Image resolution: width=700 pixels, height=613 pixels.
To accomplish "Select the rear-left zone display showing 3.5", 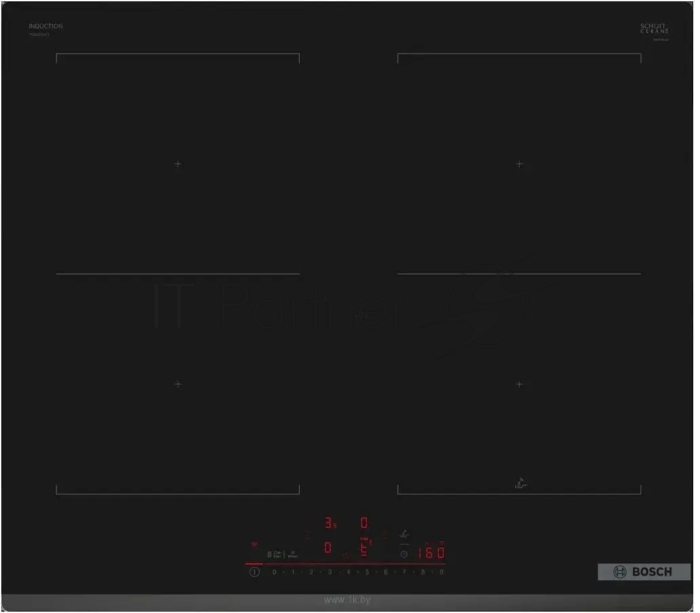I will [x=330, y=523].
